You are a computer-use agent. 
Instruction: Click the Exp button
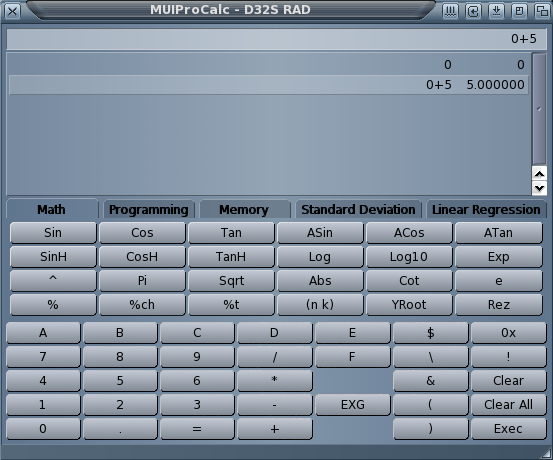499,257
